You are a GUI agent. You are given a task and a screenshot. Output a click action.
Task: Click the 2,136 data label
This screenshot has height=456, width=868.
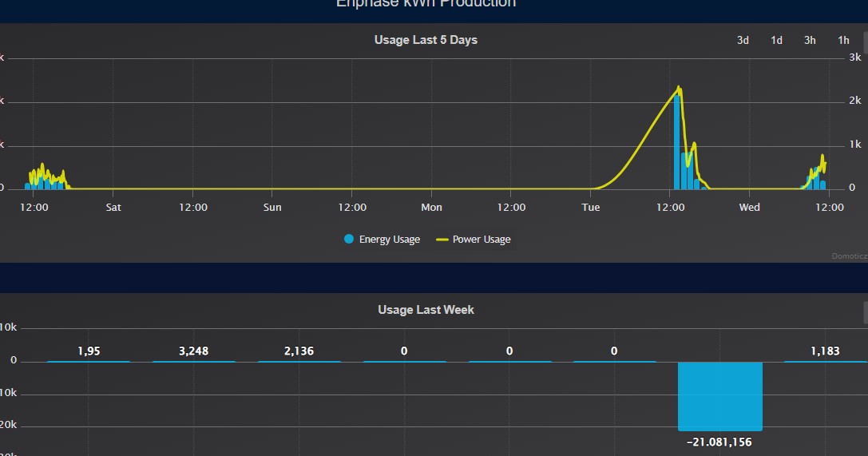[x=299, y=351]
